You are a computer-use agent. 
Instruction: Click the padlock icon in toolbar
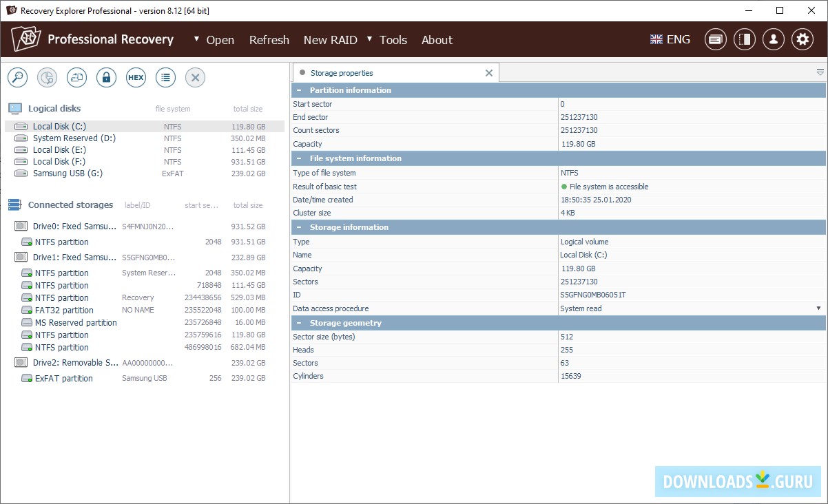coord(106,78)
